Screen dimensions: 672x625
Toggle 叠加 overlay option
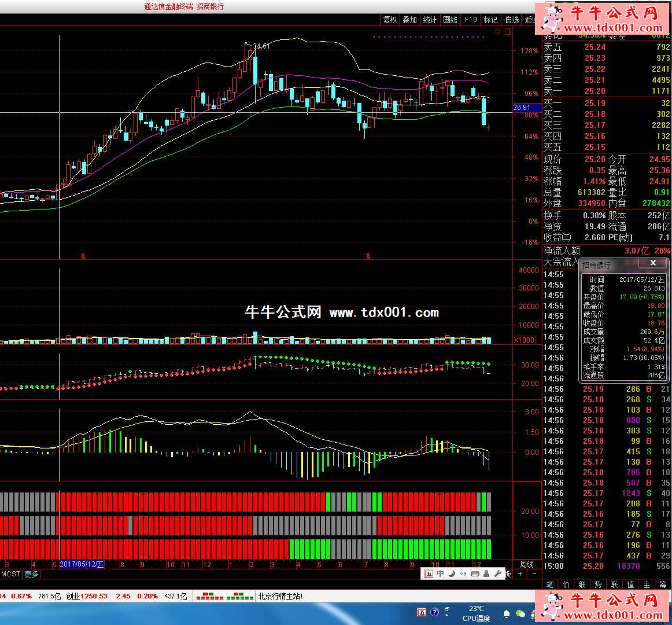(x=410, y=20)
